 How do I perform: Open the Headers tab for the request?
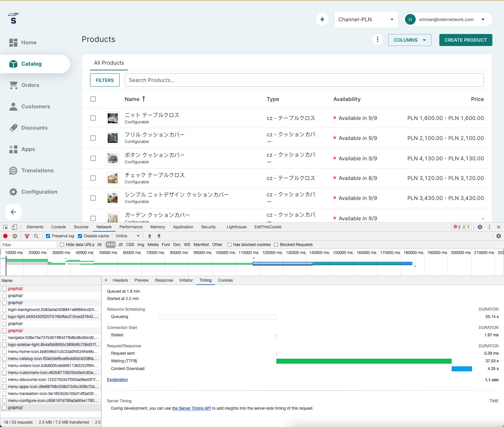click(120, 280)
